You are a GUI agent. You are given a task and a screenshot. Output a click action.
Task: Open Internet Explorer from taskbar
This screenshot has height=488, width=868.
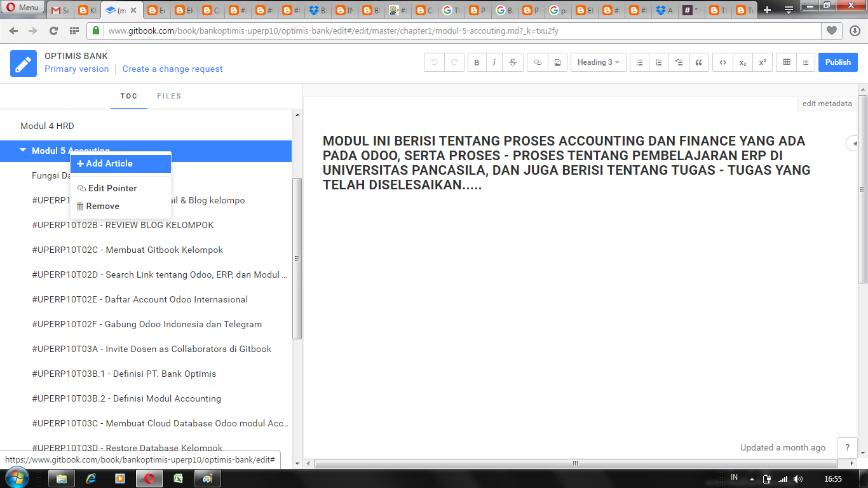point(92,478)
